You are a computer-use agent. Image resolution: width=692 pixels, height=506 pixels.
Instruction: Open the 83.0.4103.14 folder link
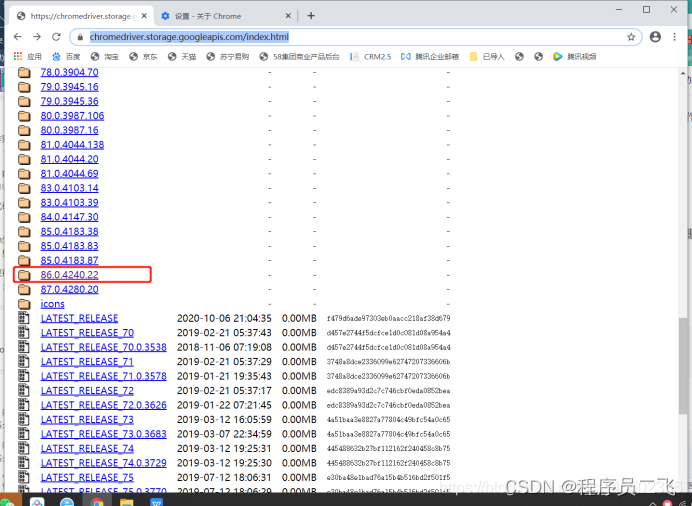pos(69,188)
